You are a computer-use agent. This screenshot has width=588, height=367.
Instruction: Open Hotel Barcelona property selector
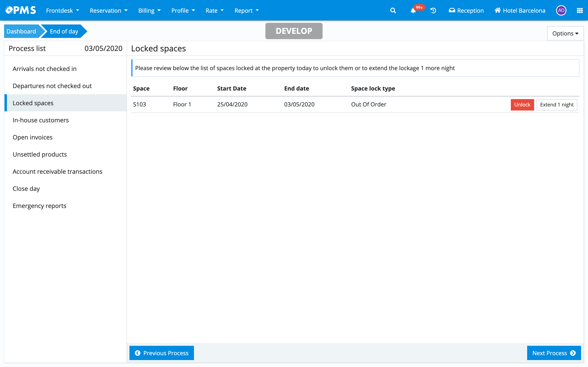tap(520, 11)
